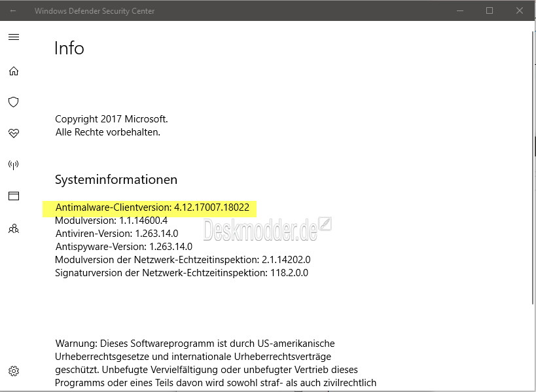This screenshot has height=392, width=536.
Task: Open Firewall & network protection antenna icon
Action: pos(13,165)
